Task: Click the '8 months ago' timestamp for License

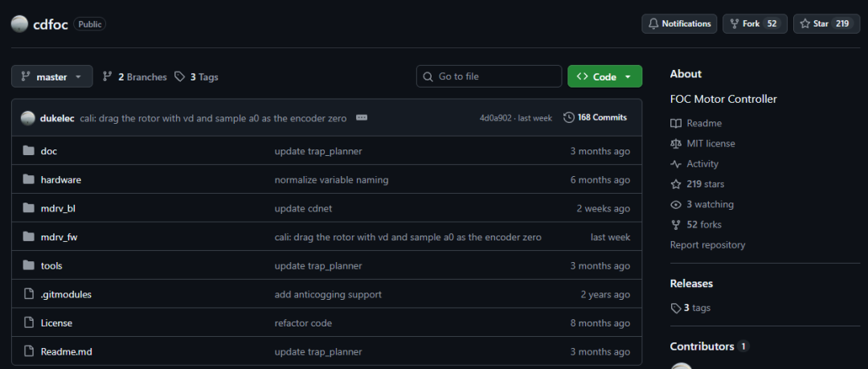Action: (x=600, y=323)
